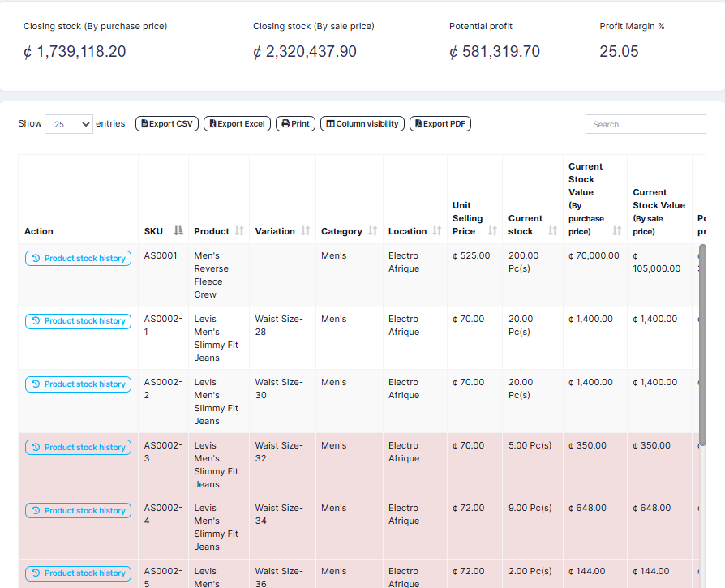Viewport: 725px width, 588px height.
Task: Open stock history for AS0002-3
Action: [x=78, y=448]
